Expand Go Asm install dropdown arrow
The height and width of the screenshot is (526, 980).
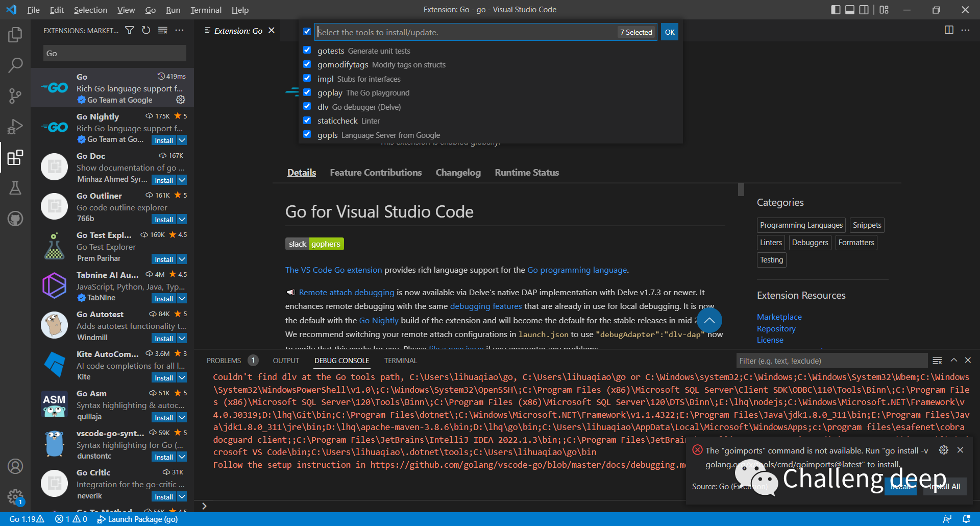tap(182, 417)
